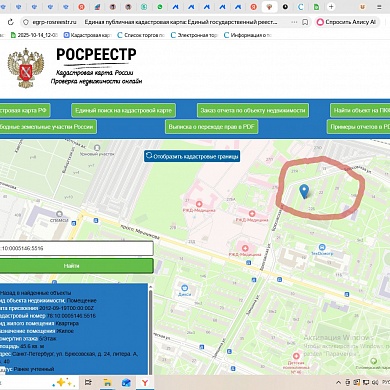The height and width of the screenshot is (390, 390).
Task: Open the blue mail app on taskbar
Action: pos(126,382)
